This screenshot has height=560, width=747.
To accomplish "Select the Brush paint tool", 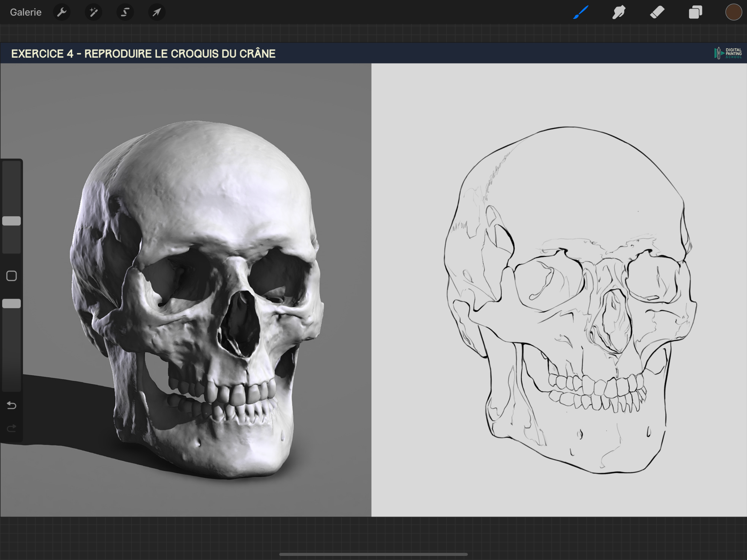I will point(581,12).
